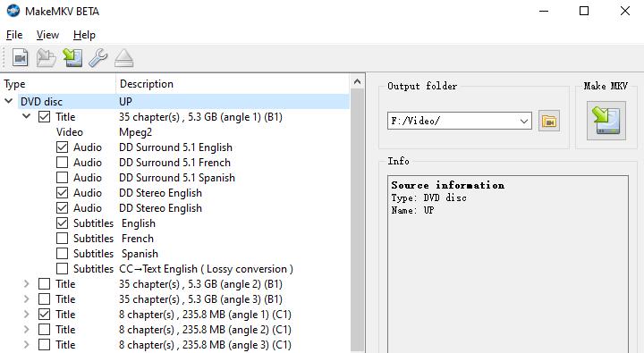
Task: Select 'CC→Text English ( Lossy conversion )' text
Action: click(x=207, y=269)
